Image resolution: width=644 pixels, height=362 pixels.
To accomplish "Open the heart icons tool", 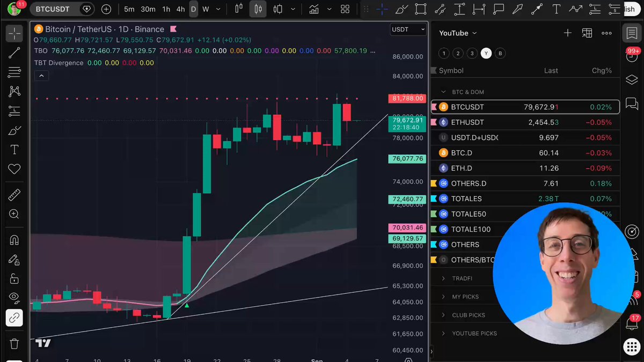I will (14, 169).
